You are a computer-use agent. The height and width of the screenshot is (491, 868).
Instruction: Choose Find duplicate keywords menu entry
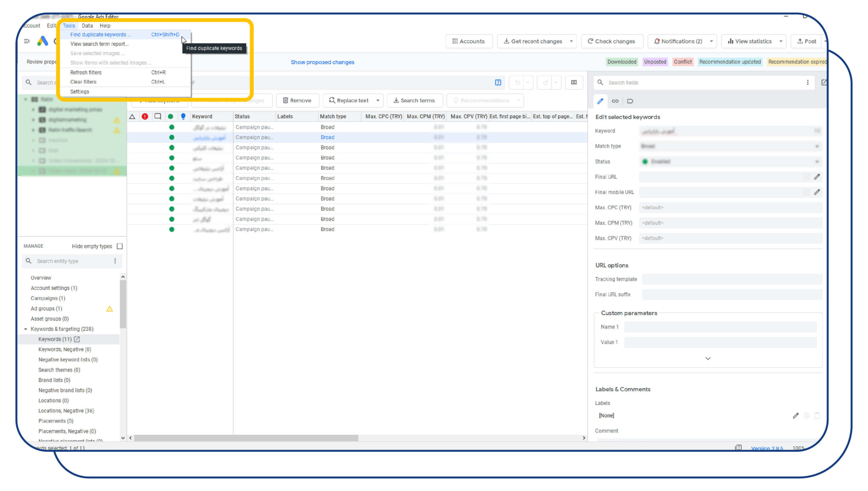click(x=125, y=35)
